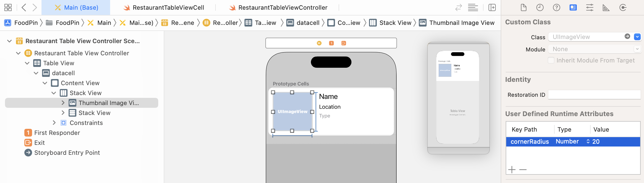Viewport: 644px width, 183px height.
Task: Click the Restoration ID text field
Action: click(x=594, y=95)
